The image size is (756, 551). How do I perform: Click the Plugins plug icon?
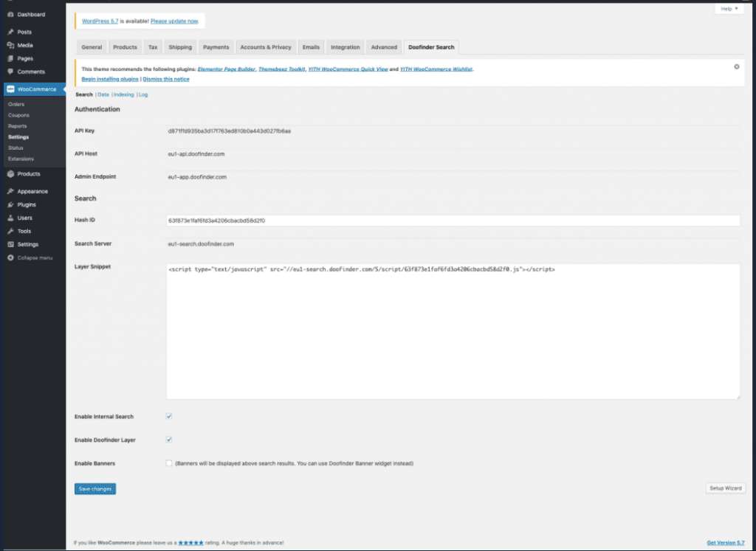pos(10,204)
